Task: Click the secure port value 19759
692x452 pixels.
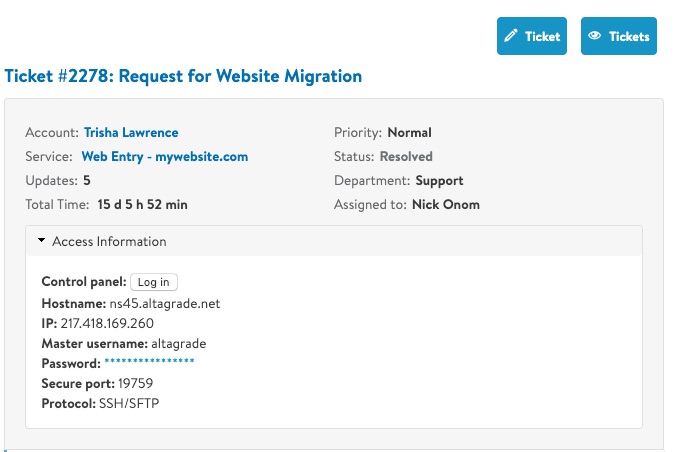Action: pyautogui.click(x=135, y=383)
